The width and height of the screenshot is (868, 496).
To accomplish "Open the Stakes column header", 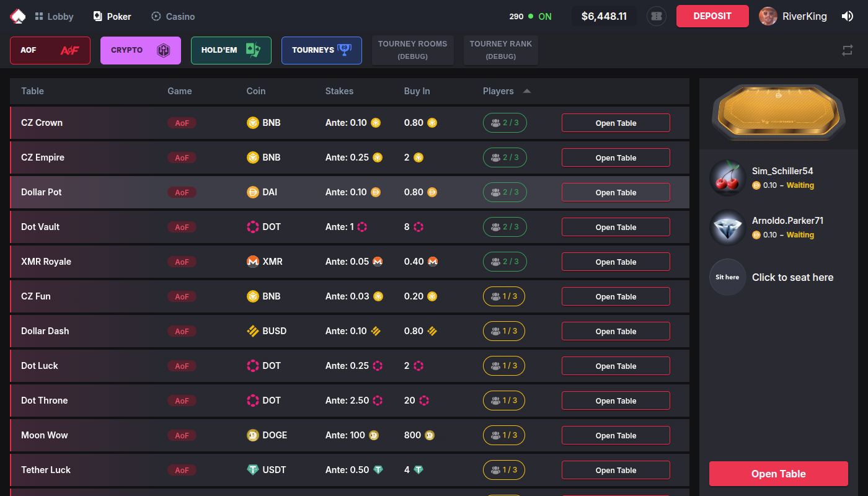I will [339, 91].
